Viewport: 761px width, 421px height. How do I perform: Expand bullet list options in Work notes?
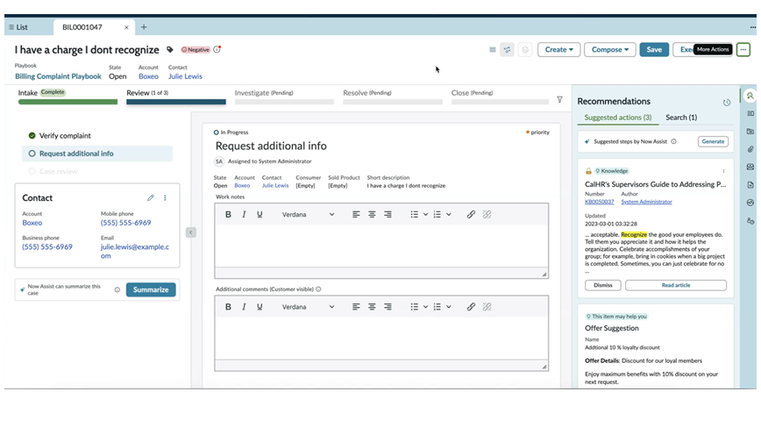(426, 214)
